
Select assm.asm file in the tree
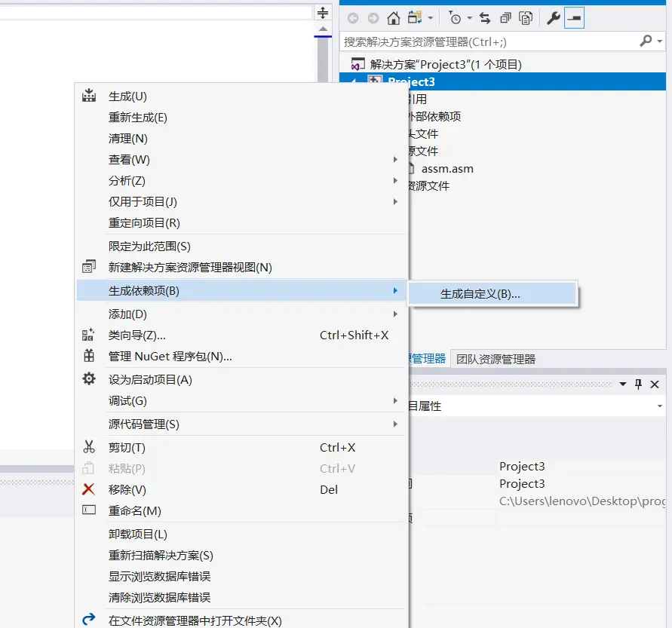pos(447,169)
